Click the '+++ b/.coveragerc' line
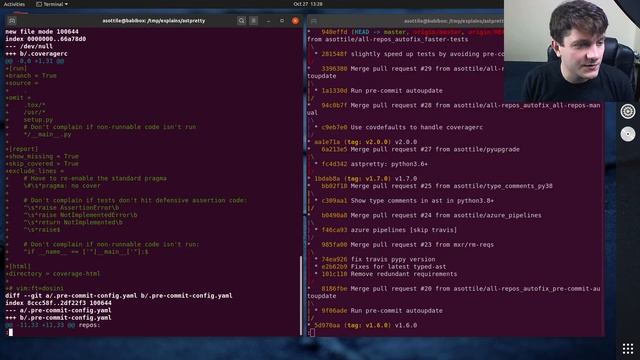Screen dimensions: 640x360 (36, 53)
